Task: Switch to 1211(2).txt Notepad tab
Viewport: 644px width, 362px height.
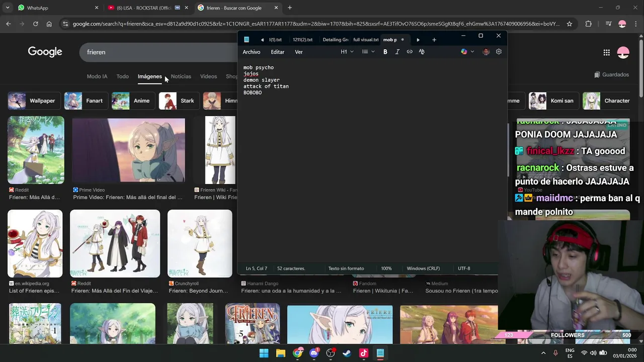Action: [303, 40]
